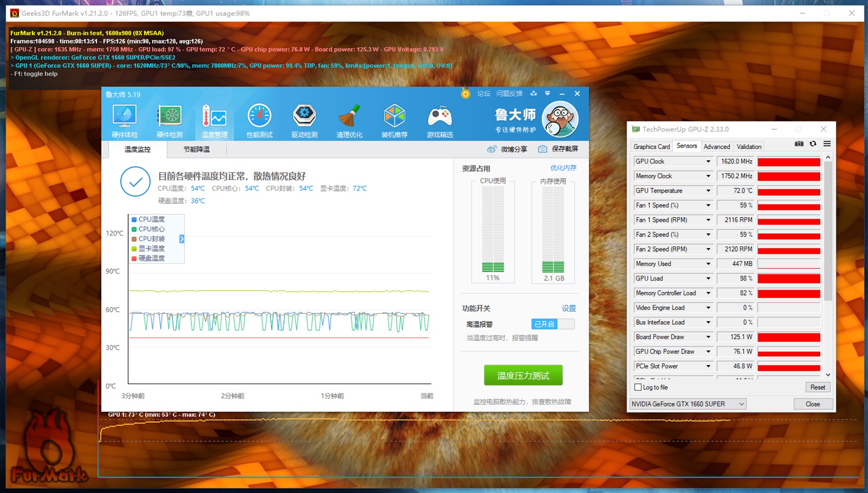Image resolution: width=868 pixels, height=493 pixels.
Task: Click the GPU-Z refresh icon
Action: [x=813, y=144]
